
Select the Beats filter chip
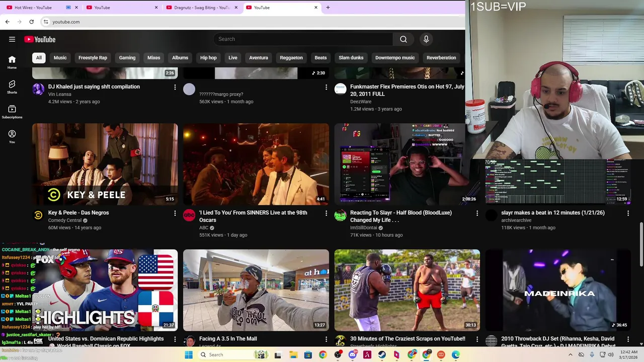click(x=321, y=58)
